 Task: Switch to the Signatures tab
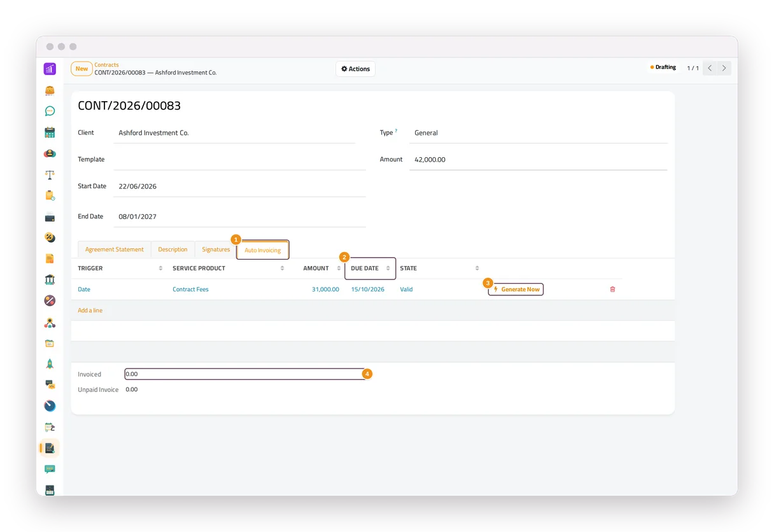216,249
